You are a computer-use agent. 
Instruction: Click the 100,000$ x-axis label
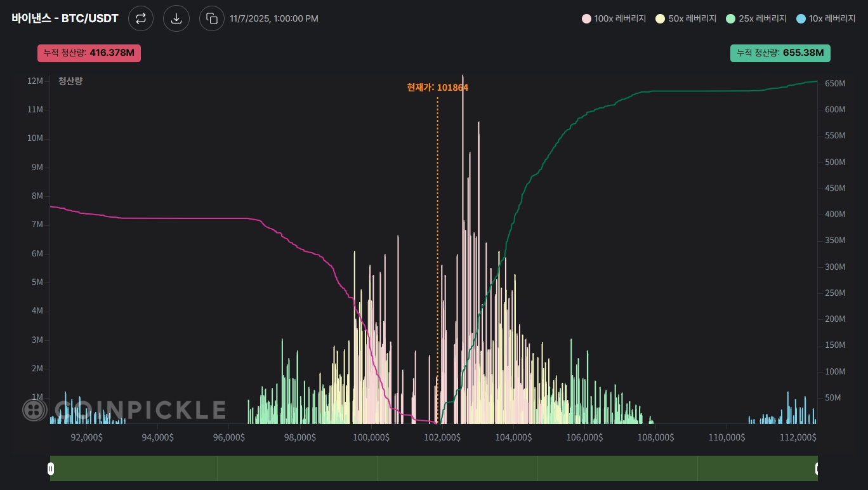click(371, 437)
